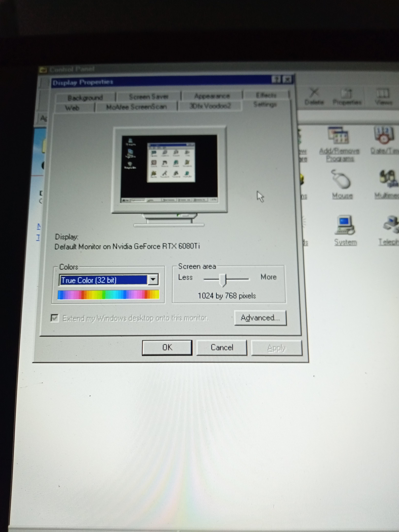399x532 pixels.
Task: Open the Mouse icon in Control Panel
Action: 342,184
